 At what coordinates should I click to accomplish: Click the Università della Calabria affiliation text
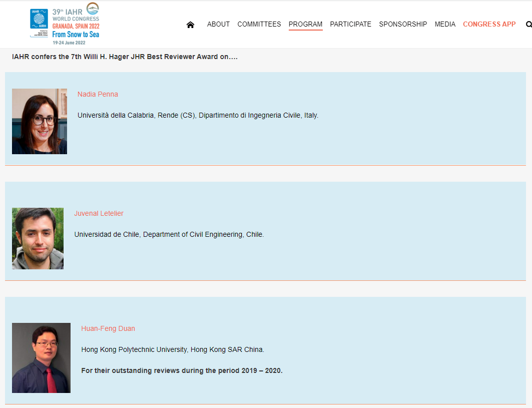[198, 115]
